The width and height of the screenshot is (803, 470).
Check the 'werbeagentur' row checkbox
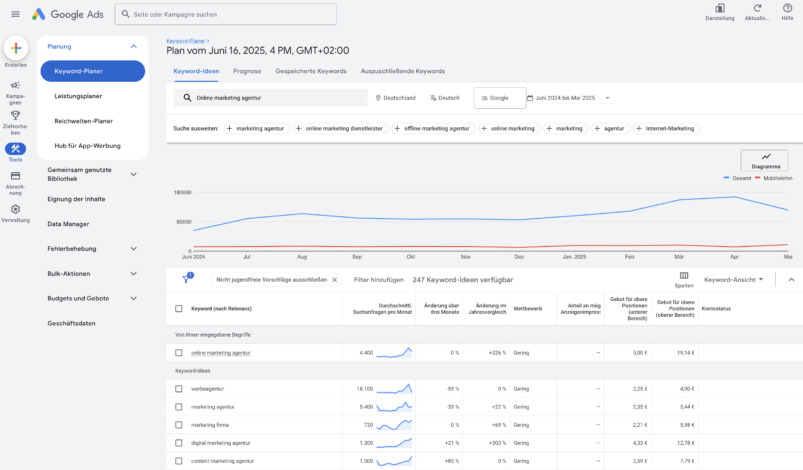(178, 389)
